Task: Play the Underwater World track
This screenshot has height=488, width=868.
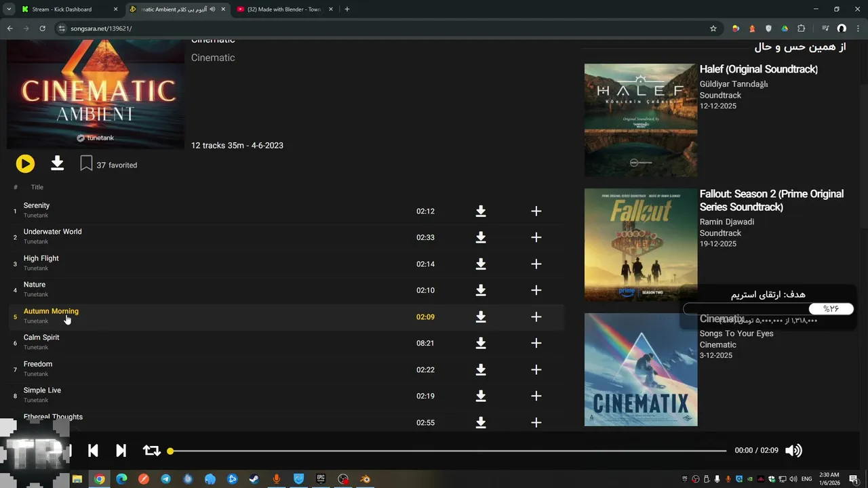Action: [52, 232]
